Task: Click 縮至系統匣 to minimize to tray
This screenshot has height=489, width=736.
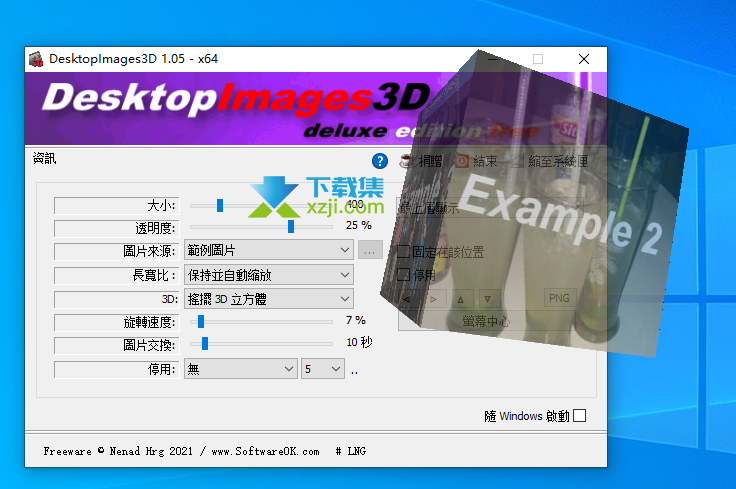Action: (558, 161)
